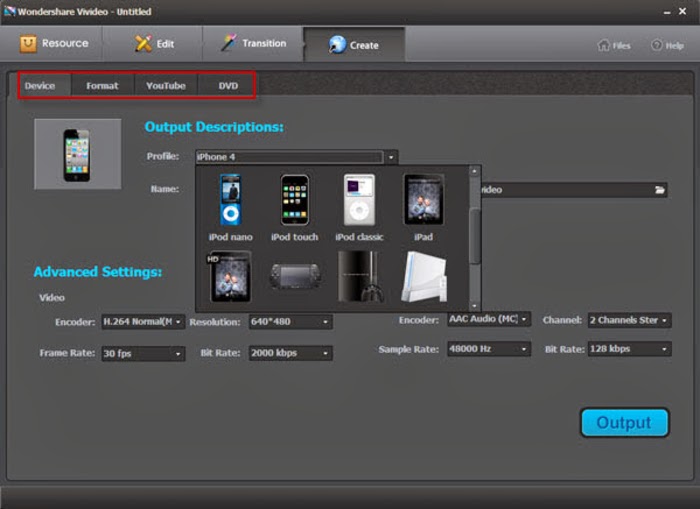Click scroll up arrow in profile list
The image size is (700, 509).
(x=475, y=171)
